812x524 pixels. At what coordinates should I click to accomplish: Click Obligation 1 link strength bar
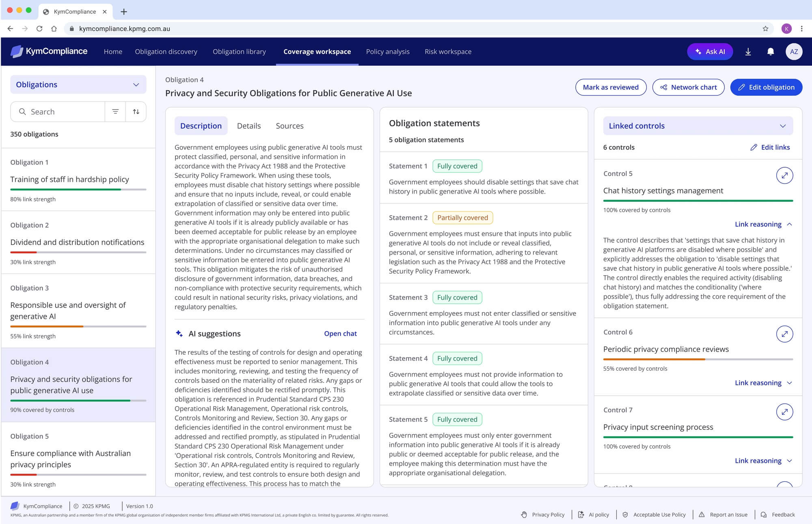point(78,190)
